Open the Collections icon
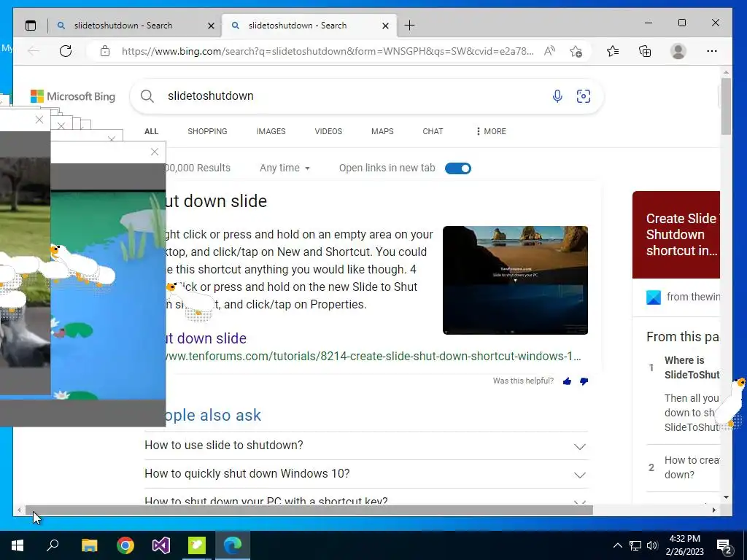Viewport: 747px width, 560px height. coord(645,51)
